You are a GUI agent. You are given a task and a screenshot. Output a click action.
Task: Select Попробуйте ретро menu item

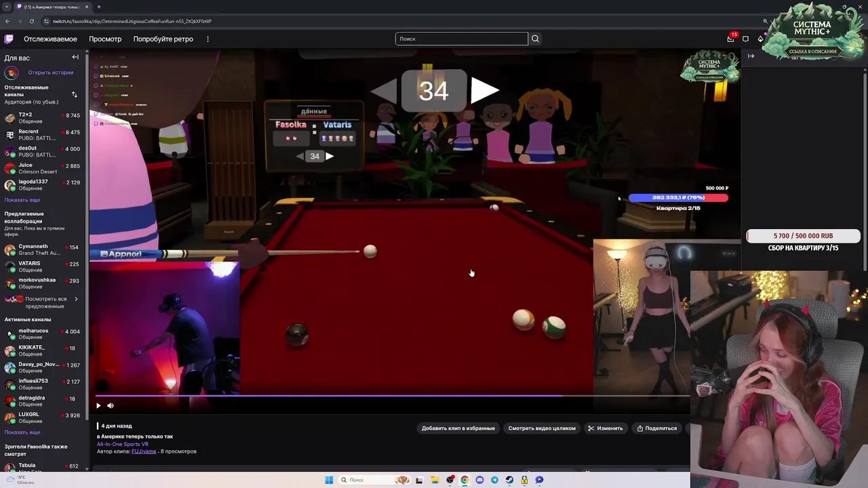click(x=163, y=39)
